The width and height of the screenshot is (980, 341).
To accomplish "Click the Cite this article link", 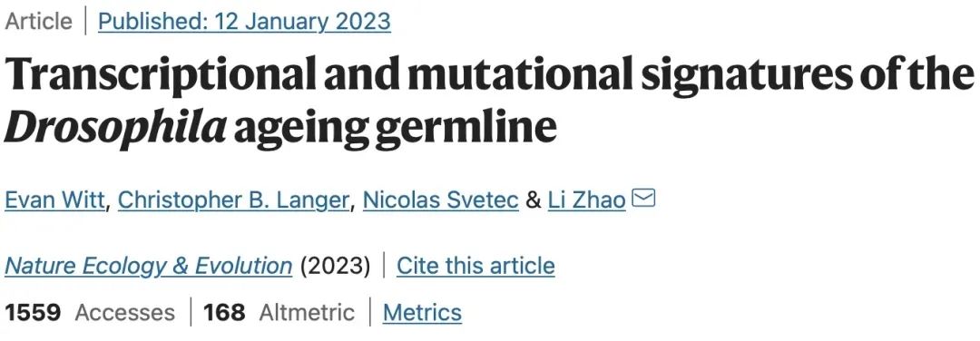I will [475, 266].
